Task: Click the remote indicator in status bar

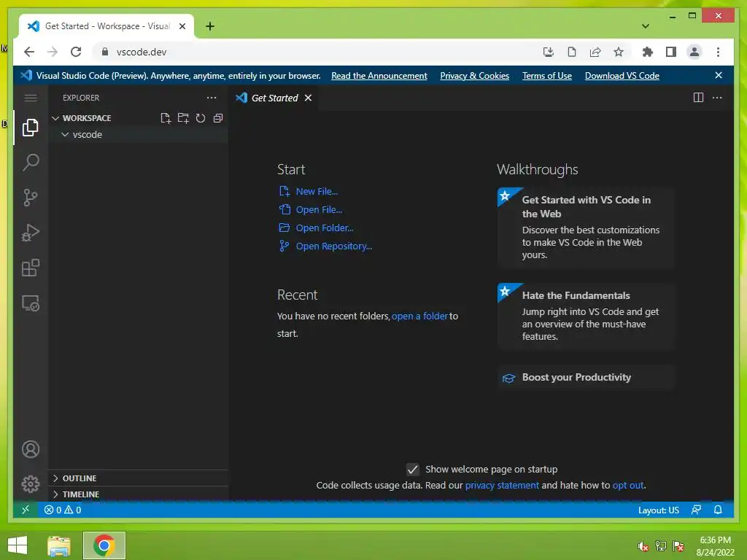Action: click(x=26, y=510)
